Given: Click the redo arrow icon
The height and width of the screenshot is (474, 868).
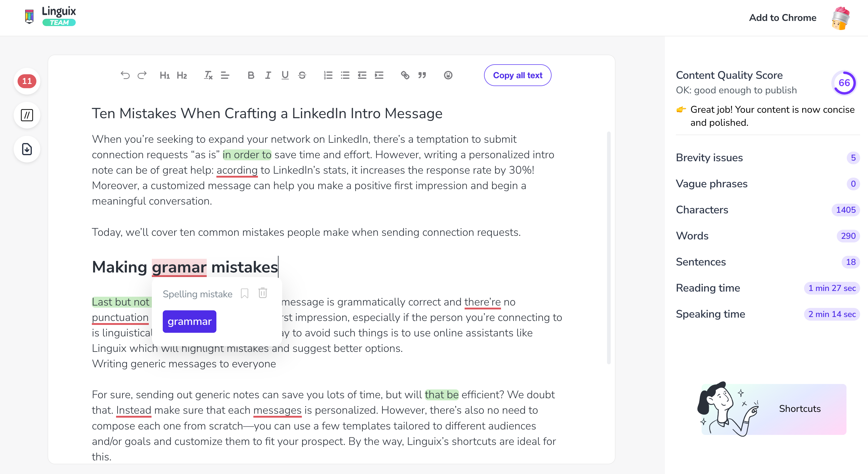Looking at the screenshot, I should [x=142, y=75].
